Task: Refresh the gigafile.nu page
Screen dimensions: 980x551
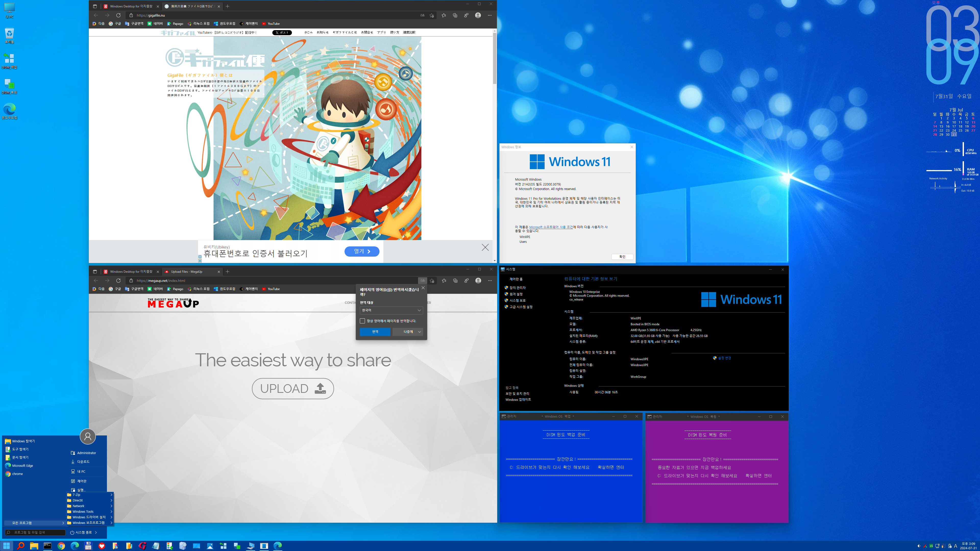Action: point(118,15)
